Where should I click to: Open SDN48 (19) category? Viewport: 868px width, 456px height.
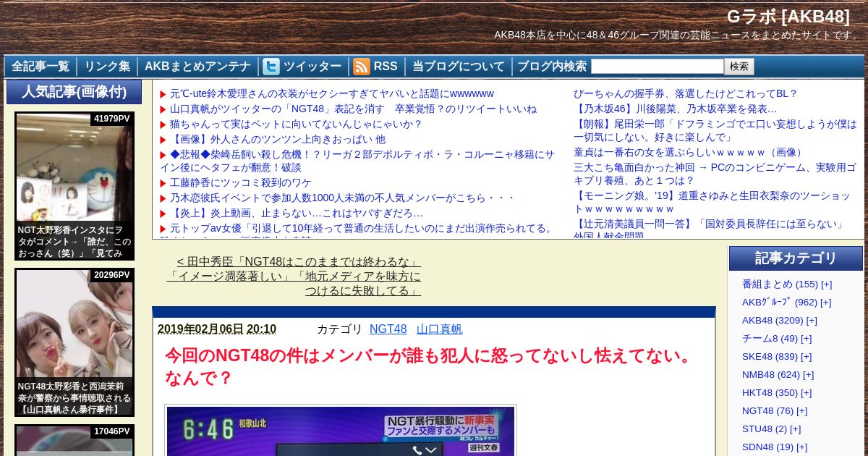pos(767,447)
